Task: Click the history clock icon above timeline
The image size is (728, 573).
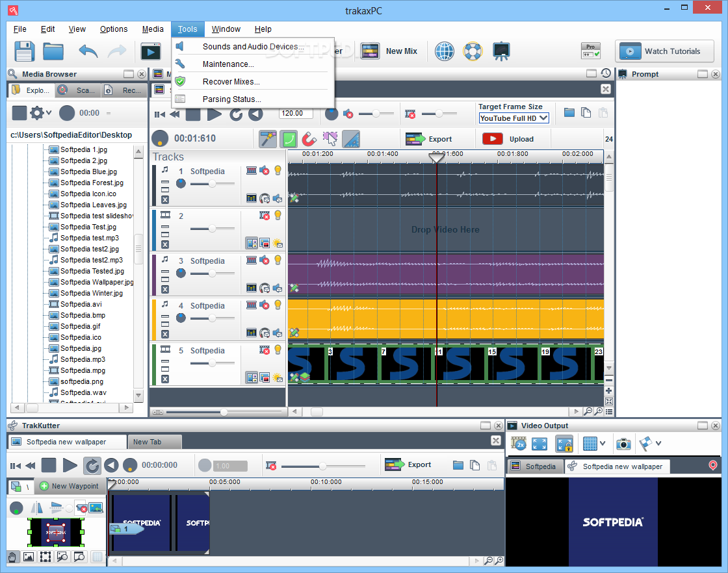Action: click(x=606, y=73)
